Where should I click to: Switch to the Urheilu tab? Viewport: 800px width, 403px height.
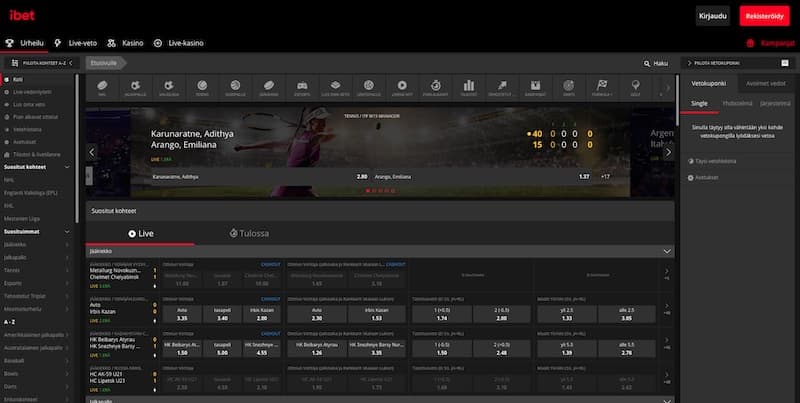tap(24, 43)
